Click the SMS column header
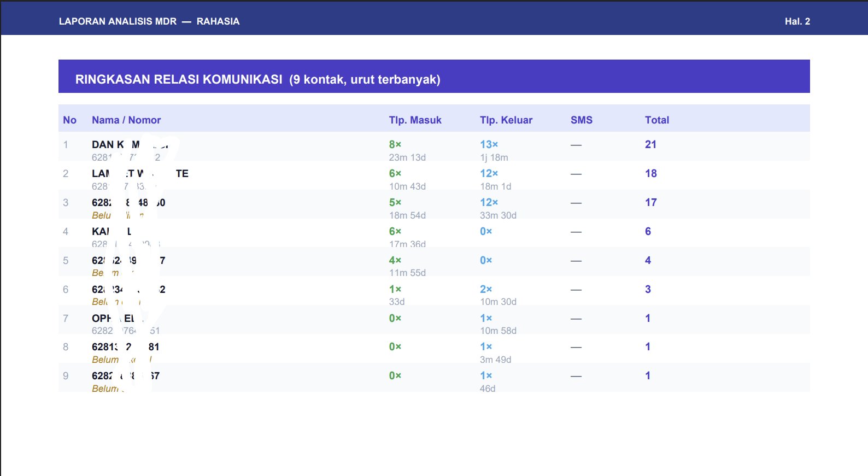 coord(581,120)
